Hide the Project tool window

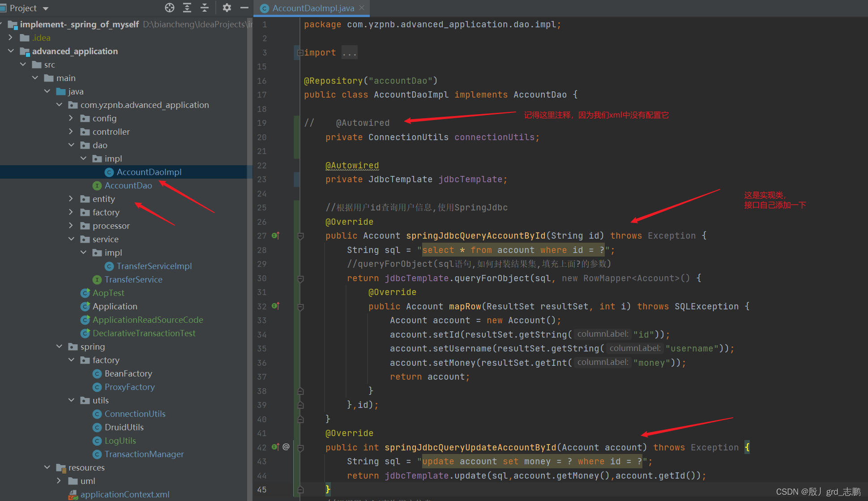point(244,8)
